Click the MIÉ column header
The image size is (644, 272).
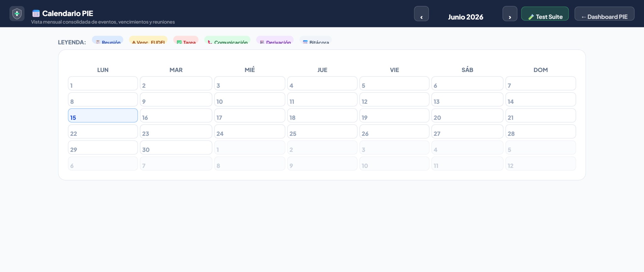click(x=250, y=70)
